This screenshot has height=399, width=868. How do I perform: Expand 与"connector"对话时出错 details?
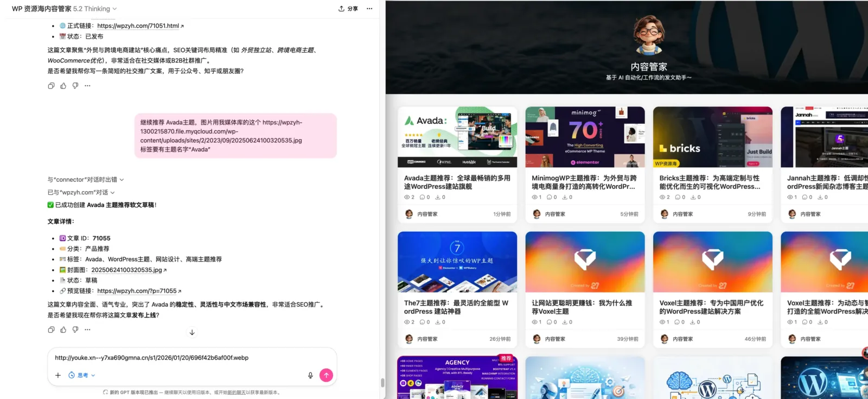86,180
